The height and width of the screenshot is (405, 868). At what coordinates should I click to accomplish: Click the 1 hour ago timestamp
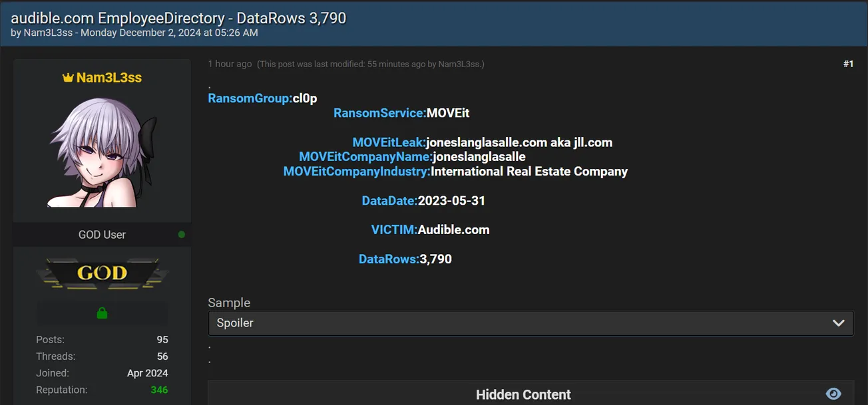coord(230,63)
